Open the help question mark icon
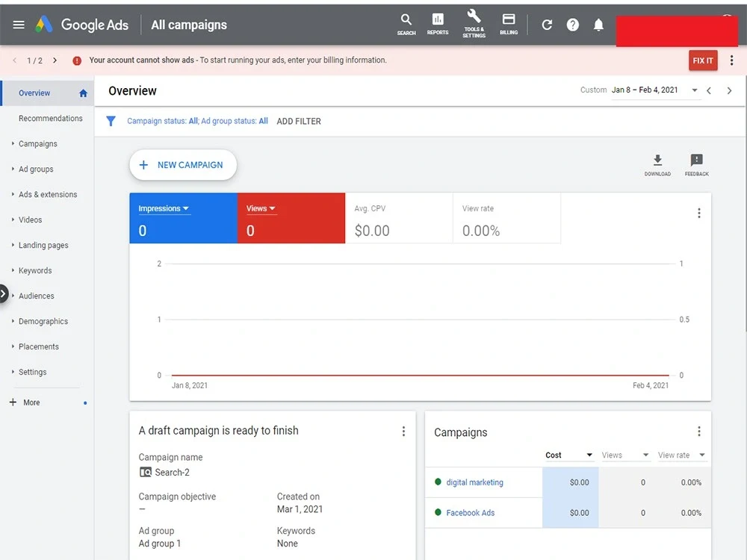This screenshot has height=560, width=747. click(x=573, y=25)
